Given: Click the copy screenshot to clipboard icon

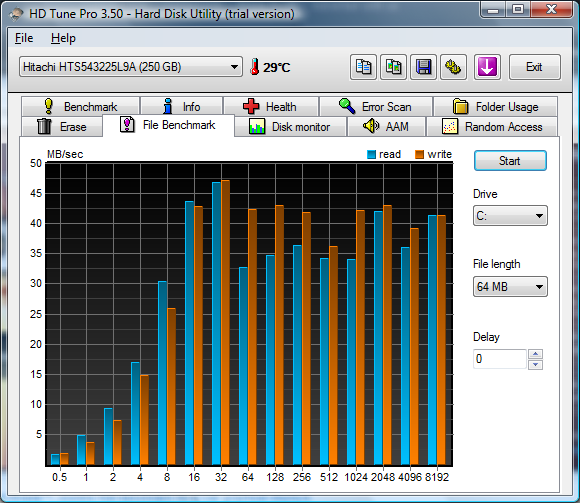Looking at the screenshot, I should 394,67.
